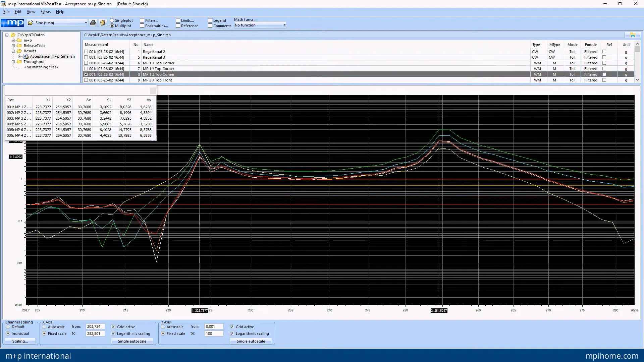644x362 pixels.
Task: Click X Axis Single autoscale button
Action: (132, 341)
